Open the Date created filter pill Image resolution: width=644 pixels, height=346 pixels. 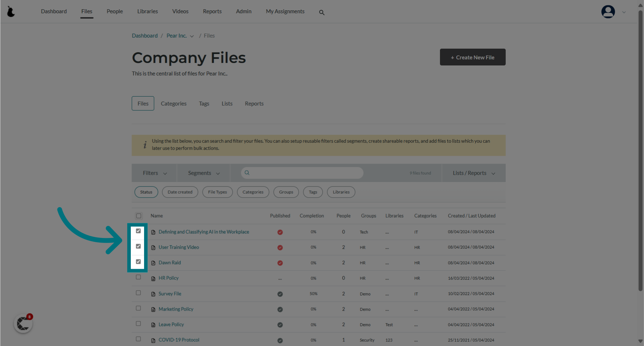pyautogui.click(x=180, y=192)
